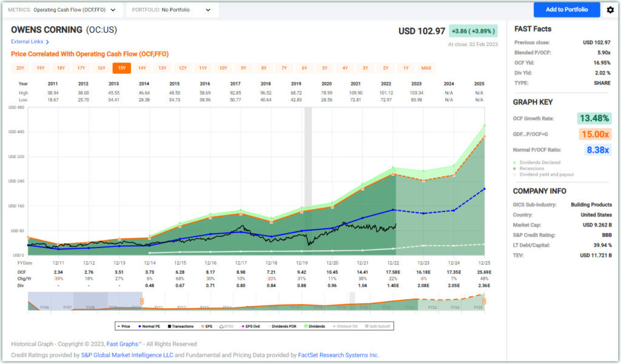621x364 pixels.
Task: Click the green 13.48% OCF growth swatch
Action: click(x=594, y=118)
